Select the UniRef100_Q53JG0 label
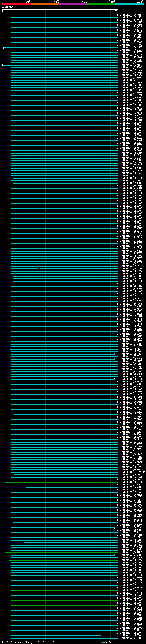Screen dimensions: 146x644 pos(131,110)
